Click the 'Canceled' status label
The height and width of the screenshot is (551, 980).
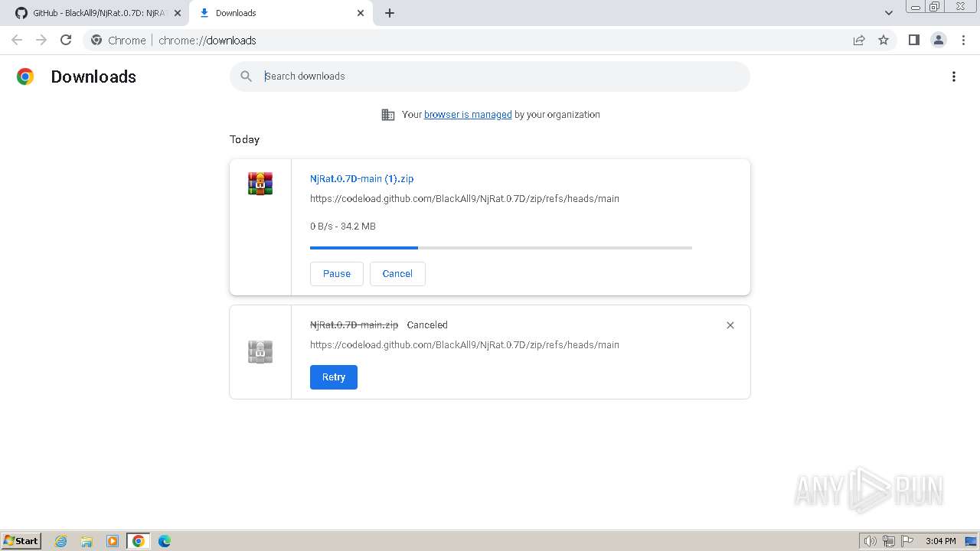(427, 324)
